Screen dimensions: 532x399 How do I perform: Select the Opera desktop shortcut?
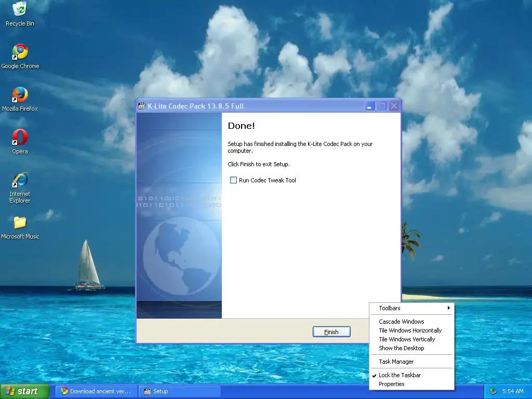20,141
